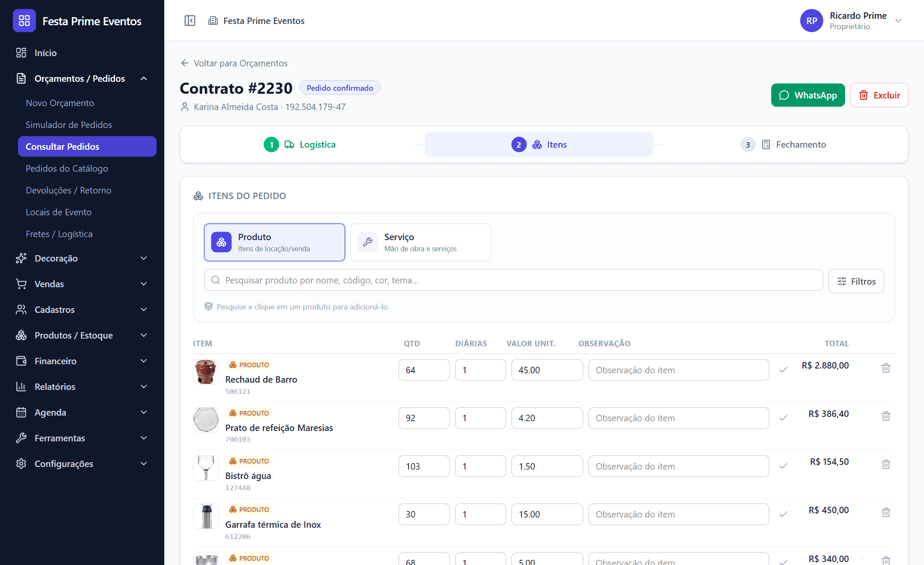Send contract via WhatsApp button

tap(808, 95)
